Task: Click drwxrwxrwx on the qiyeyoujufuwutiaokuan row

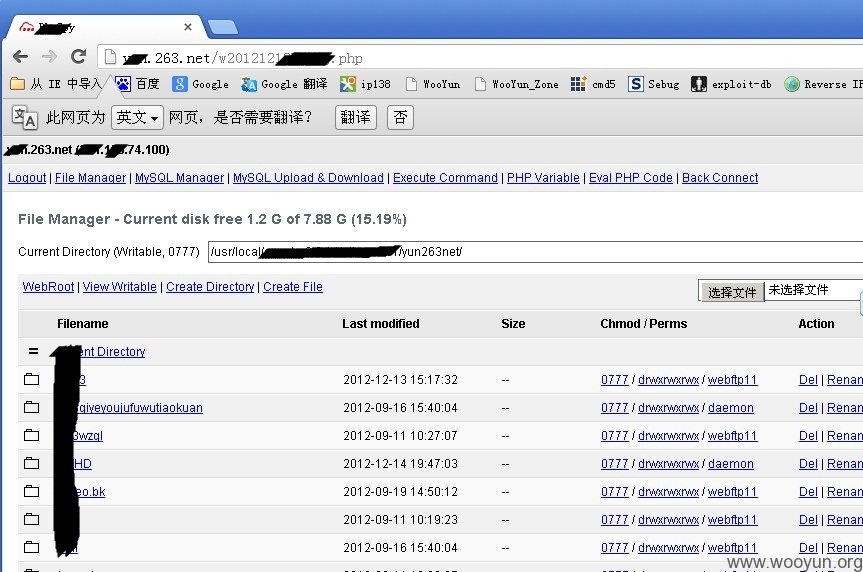Action: (669, 408)
